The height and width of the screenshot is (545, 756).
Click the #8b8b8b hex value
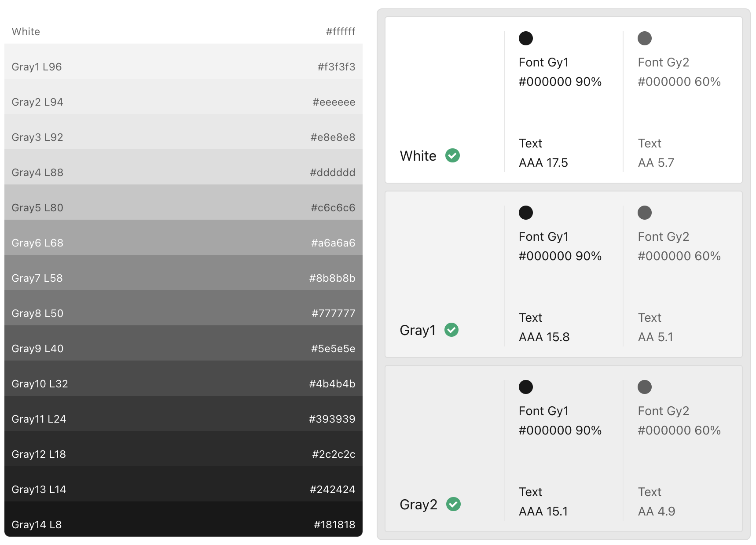point(332,278)
